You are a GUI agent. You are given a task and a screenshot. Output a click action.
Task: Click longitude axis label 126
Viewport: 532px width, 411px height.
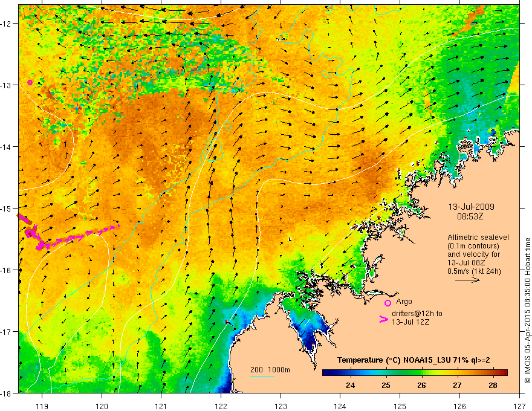(459, 406)
